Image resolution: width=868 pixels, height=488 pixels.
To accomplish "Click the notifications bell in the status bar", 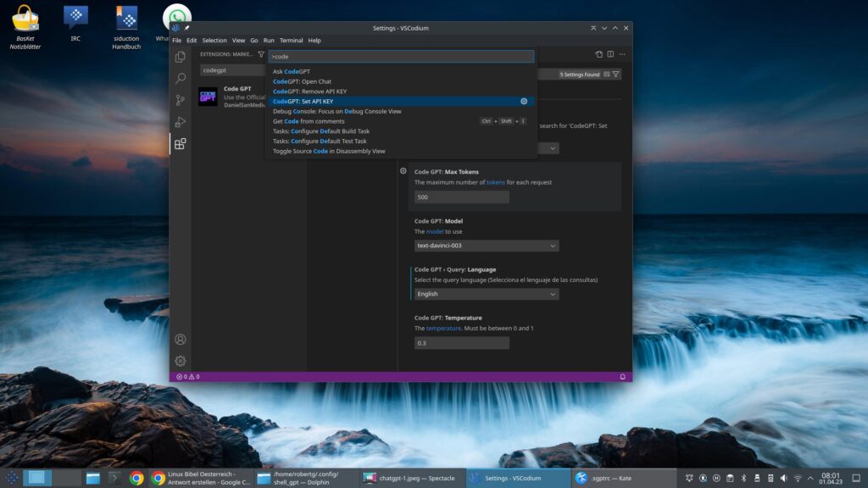I will click(622, 377).
